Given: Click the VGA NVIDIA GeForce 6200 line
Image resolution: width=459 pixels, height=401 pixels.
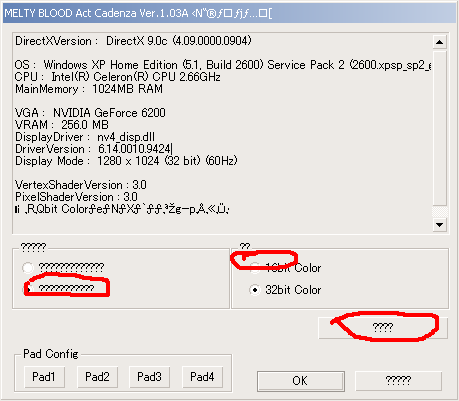Looking at the screenshot, I should coord(90,113).
